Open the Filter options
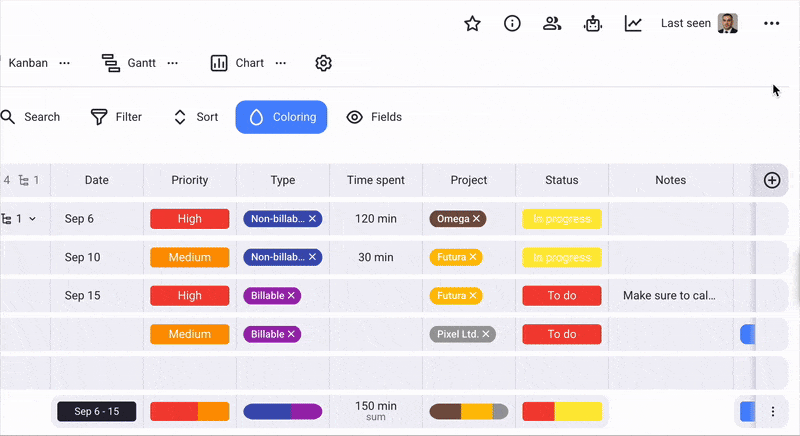Image resolution: width=800 pixels, height=436 pixels. click(x=116, y=117)
